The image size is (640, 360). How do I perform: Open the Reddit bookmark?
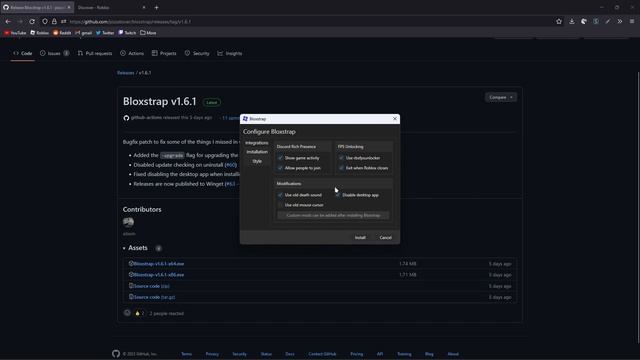[x=62, y=33]
